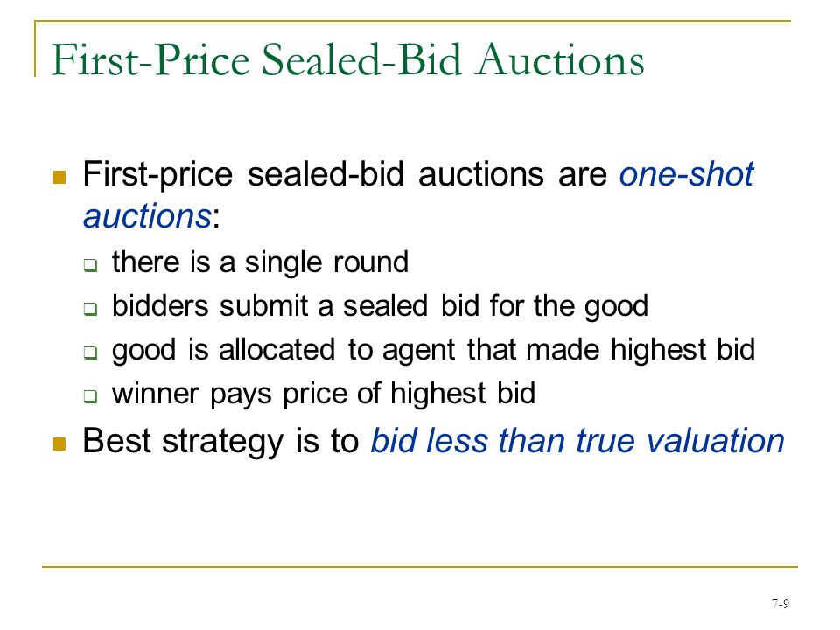Click the gold horizontal line at slide bottom
The height and width of the screenshot is (630, 840).
[x=419, y=566]
